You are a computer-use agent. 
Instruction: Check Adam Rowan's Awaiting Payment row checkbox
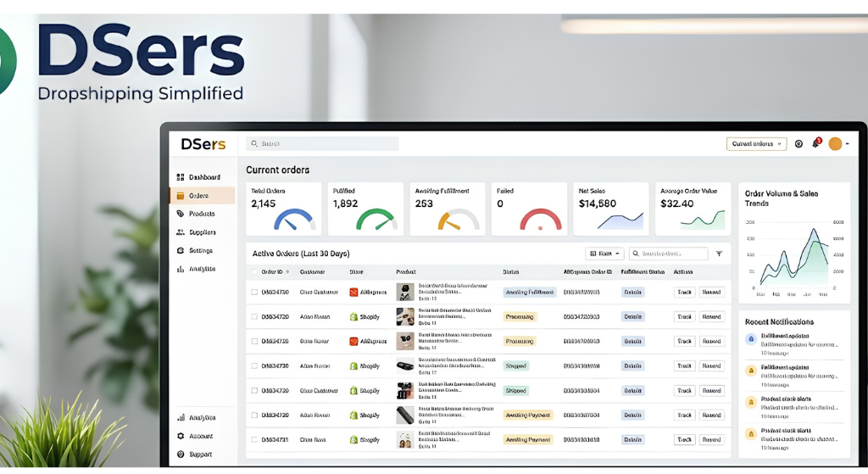(x=254, y=415)
